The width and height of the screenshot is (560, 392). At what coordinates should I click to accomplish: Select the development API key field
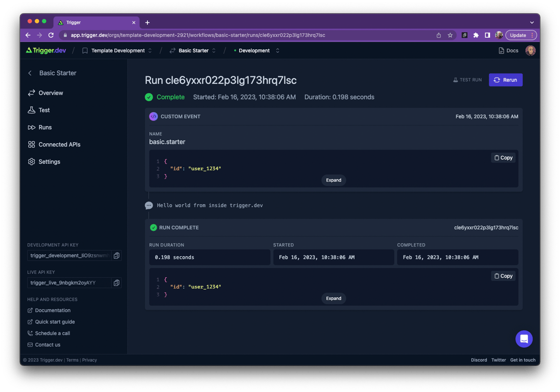(70, 256)
